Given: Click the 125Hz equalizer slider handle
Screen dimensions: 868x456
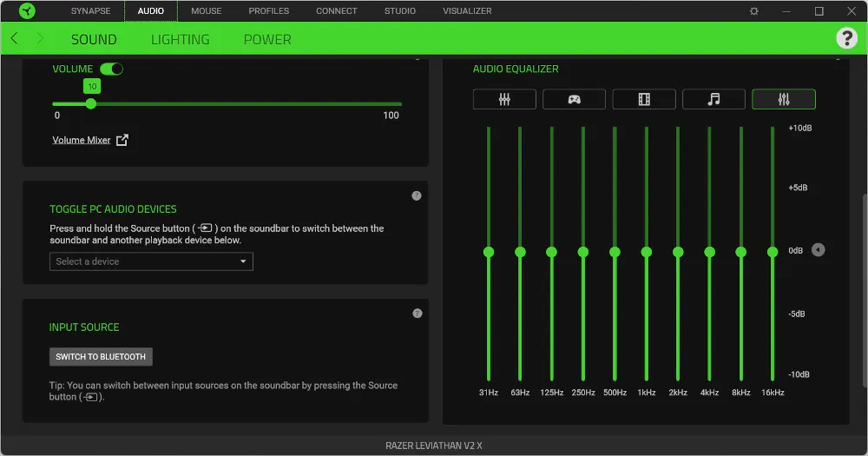Looking at the screenshot, I should (551, 252).
